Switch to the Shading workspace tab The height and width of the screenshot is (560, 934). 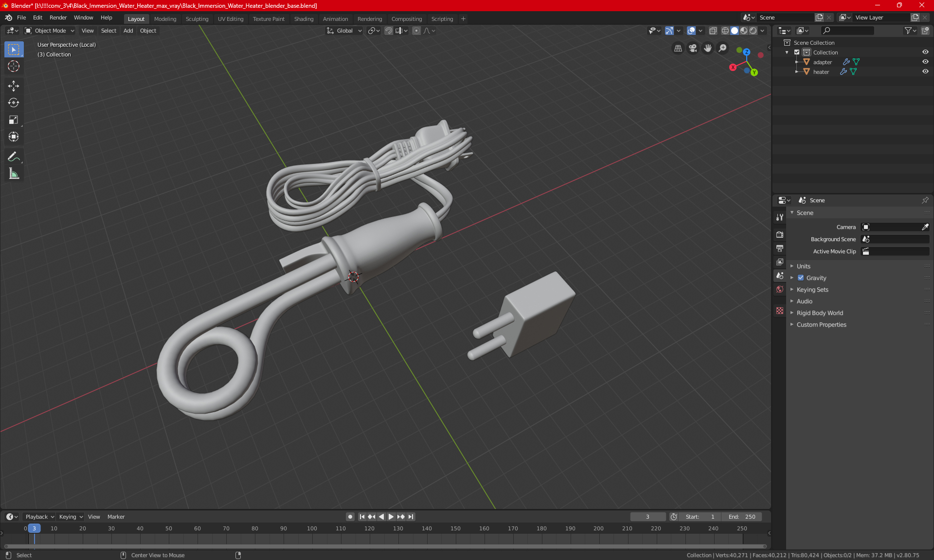point(304,19)
